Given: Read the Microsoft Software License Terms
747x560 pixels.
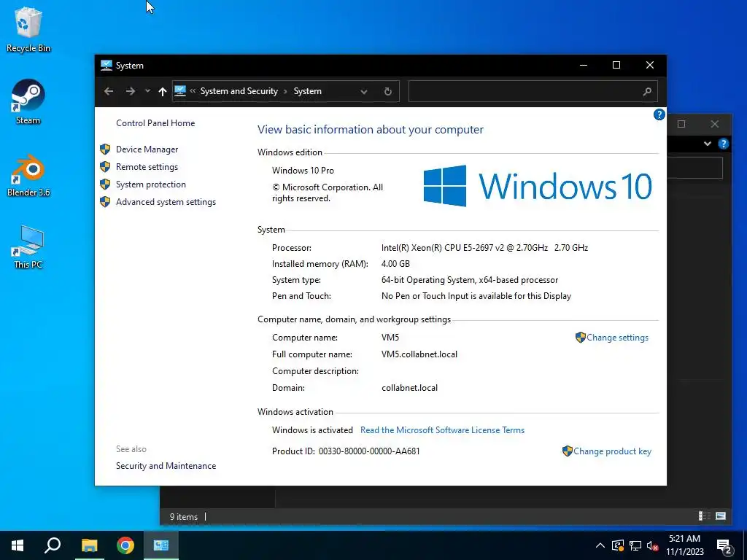Looking at the screenshot, I should tap(442, 430).
